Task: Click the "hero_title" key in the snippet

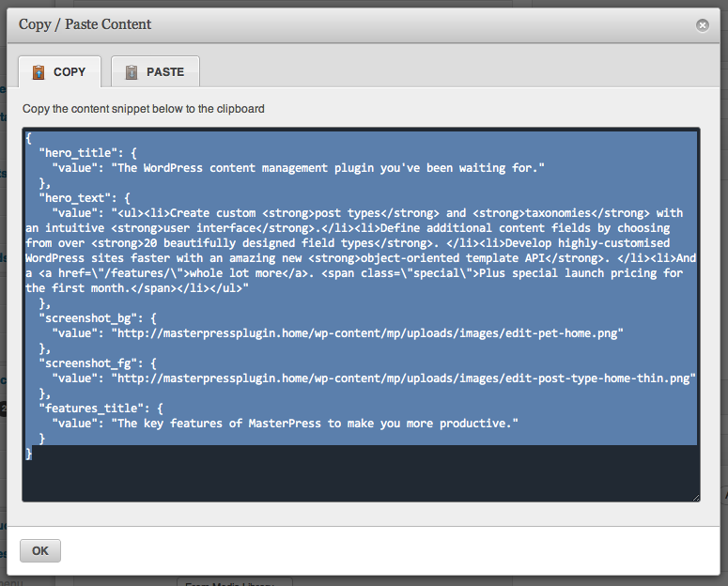Action: coord(78,153)
